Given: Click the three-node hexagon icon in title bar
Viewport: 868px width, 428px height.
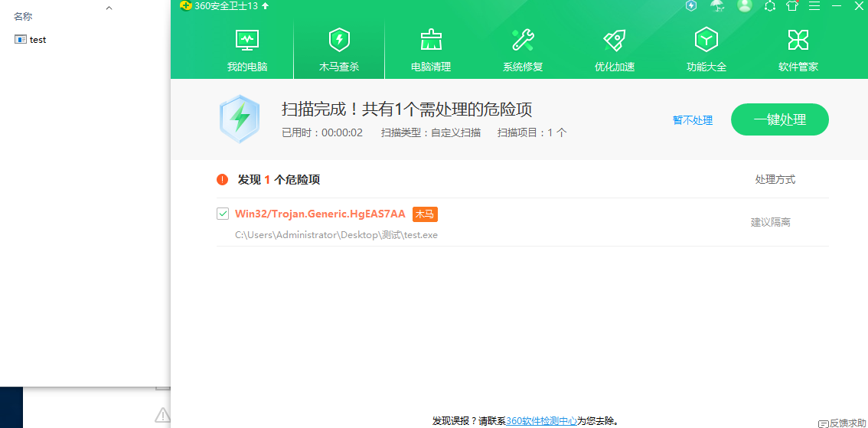Looking at the screenshot, I should pos(769,5).
